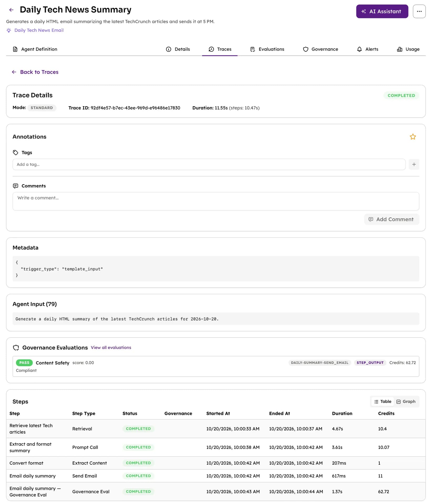This screenshot has height=504, width=433.
Task: Select the Traces tab
Action: [220, 49]
